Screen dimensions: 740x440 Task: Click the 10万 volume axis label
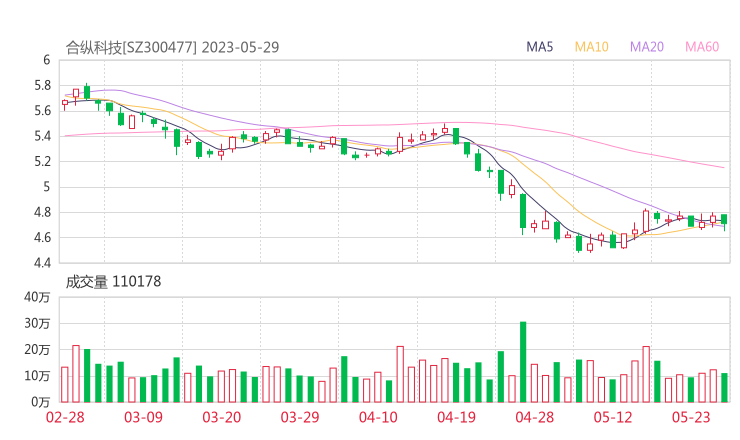(37, 376)
